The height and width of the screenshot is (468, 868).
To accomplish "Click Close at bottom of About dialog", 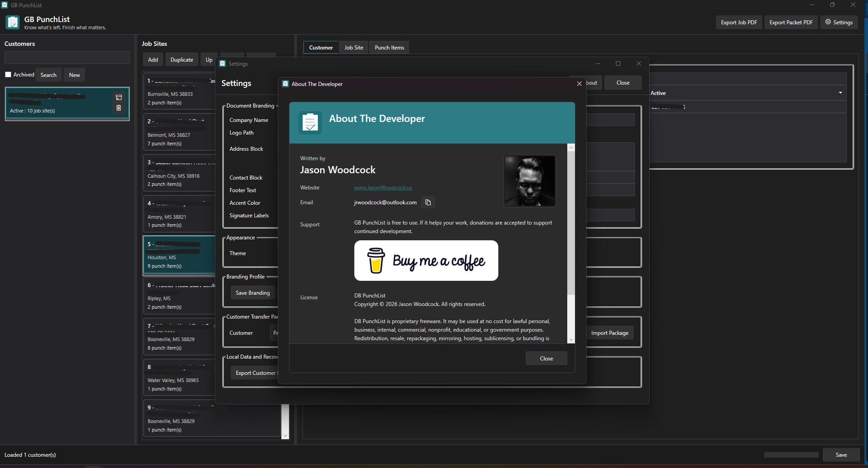I will (546, 359).
